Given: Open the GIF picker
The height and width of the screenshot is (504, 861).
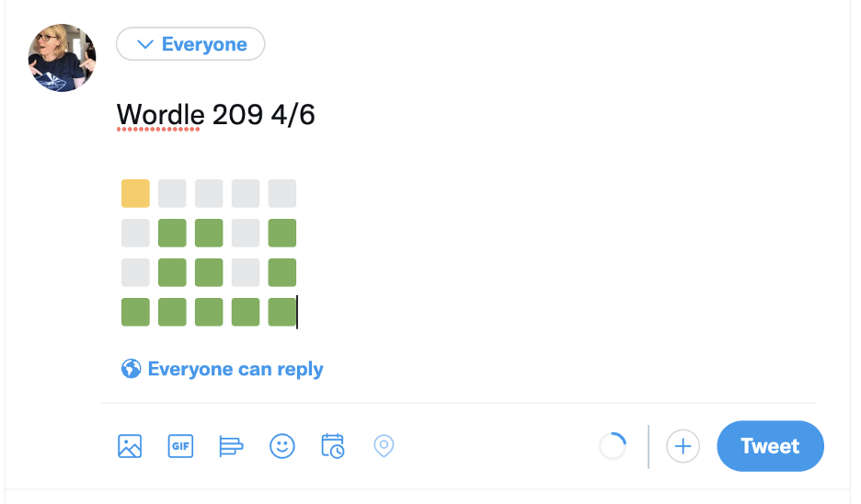Looking at the screenshot, I should 180,447.
